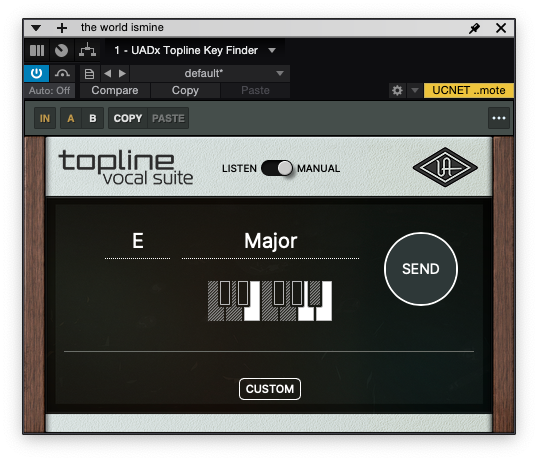Click the yellow UCNET ..mote label
The image size is (538, 461).
(x=469, y=91)
